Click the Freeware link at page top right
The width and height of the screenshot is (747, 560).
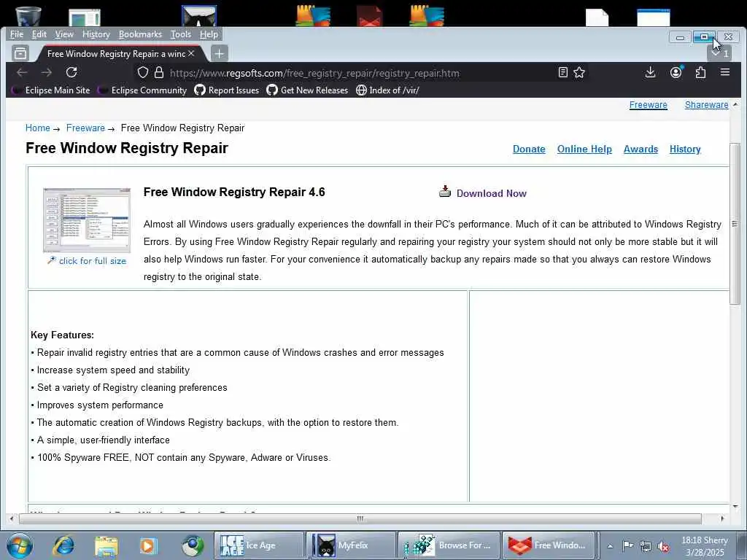(648, 105)
